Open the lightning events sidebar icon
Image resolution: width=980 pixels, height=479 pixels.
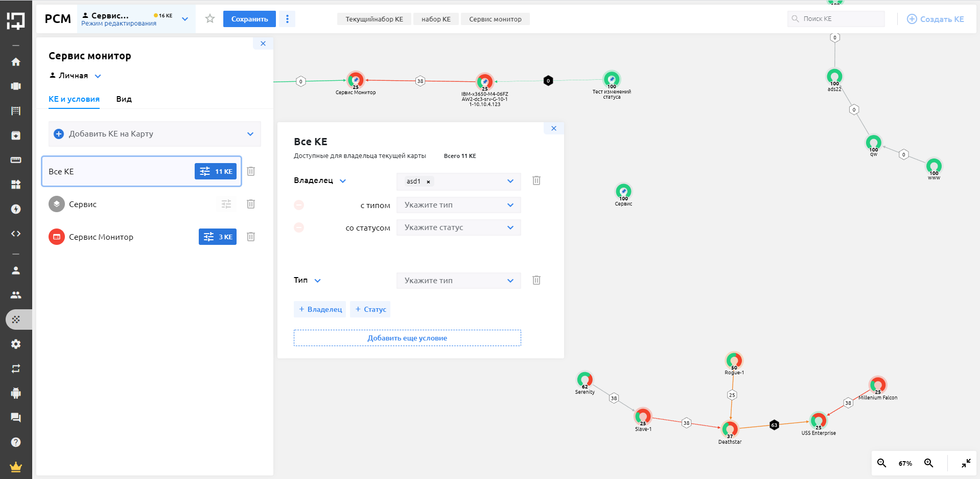pos(16,209)
